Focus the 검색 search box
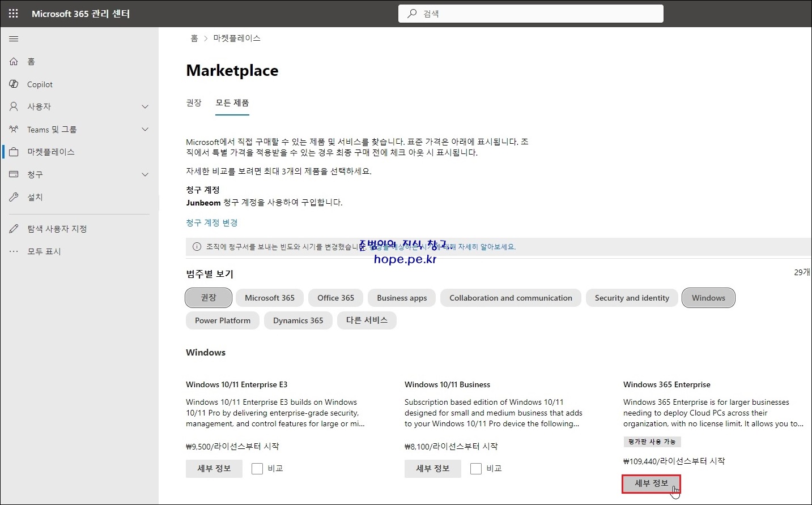The image size is (812, 505). pos(531,14)
